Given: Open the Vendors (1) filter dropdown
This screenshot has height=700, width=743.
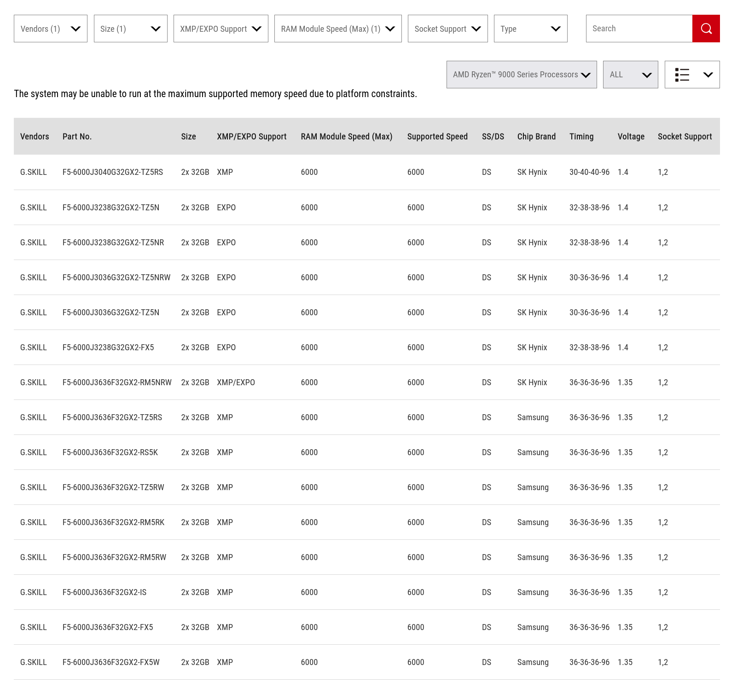Looking at the screenshot, I should (x=51, y=29).
